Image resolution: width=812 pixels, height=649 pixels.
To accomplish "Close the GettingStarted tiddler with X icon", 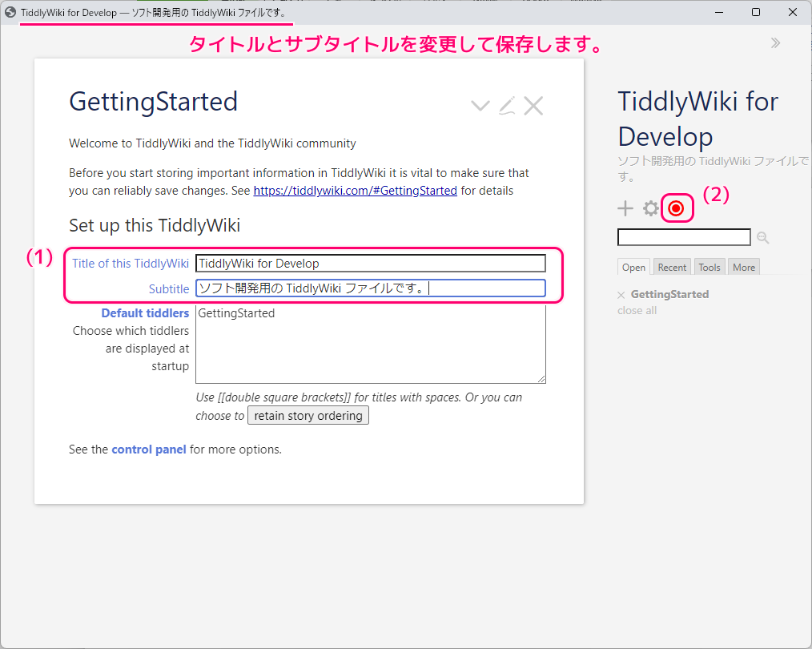I will click(x=533, y=106).
